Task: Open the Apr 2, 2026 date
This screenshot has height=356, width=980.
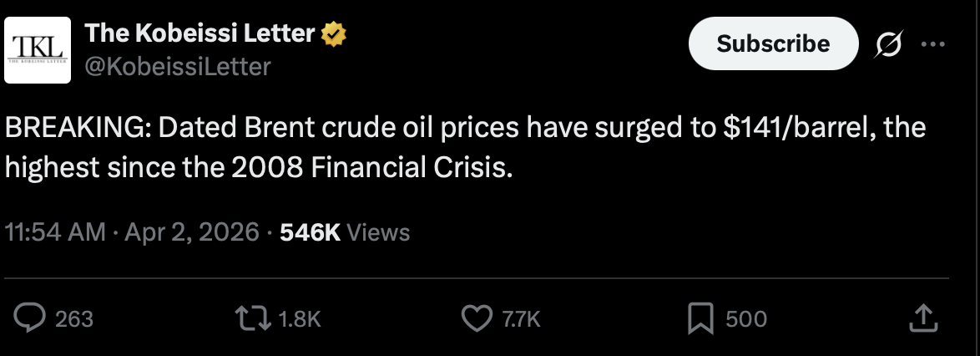Action: [x=192, y=232]
